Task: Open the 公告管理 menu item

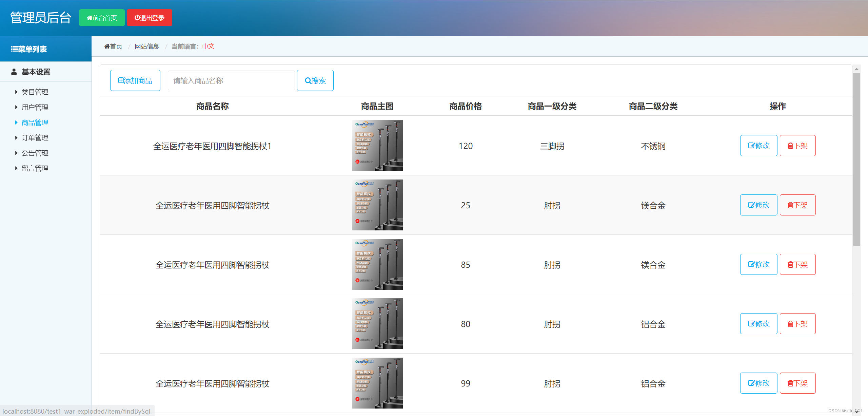Action: point(35,153)
